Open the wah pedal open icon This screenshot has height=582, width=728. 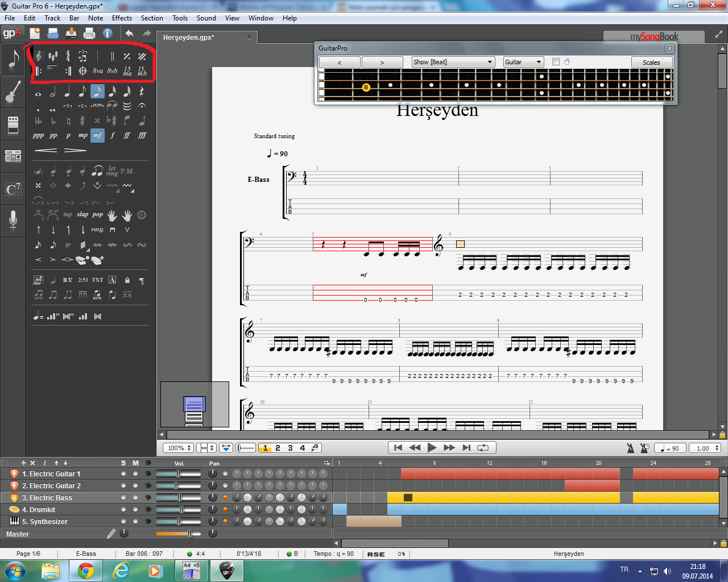coord(82,260)
